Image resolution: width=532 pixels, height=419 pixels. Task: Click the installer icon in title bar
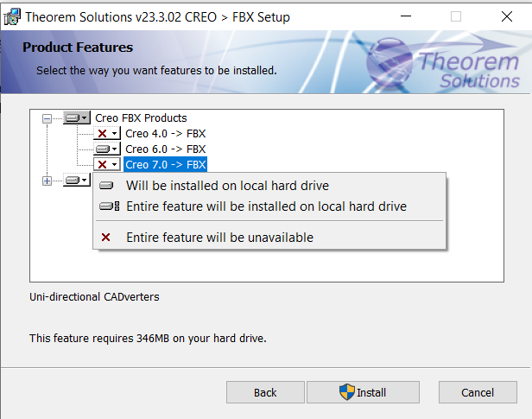point(12,17)
